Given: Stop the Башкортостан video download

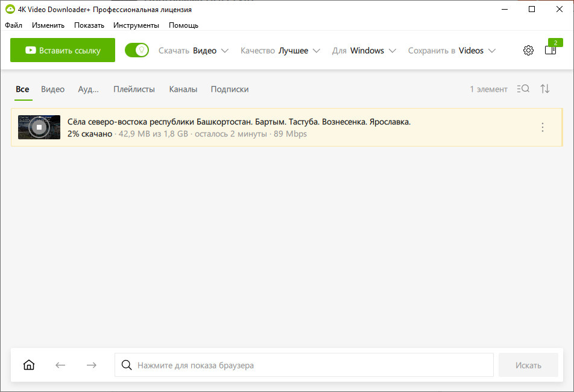Looking at the screenshot, I should point(39,127).
